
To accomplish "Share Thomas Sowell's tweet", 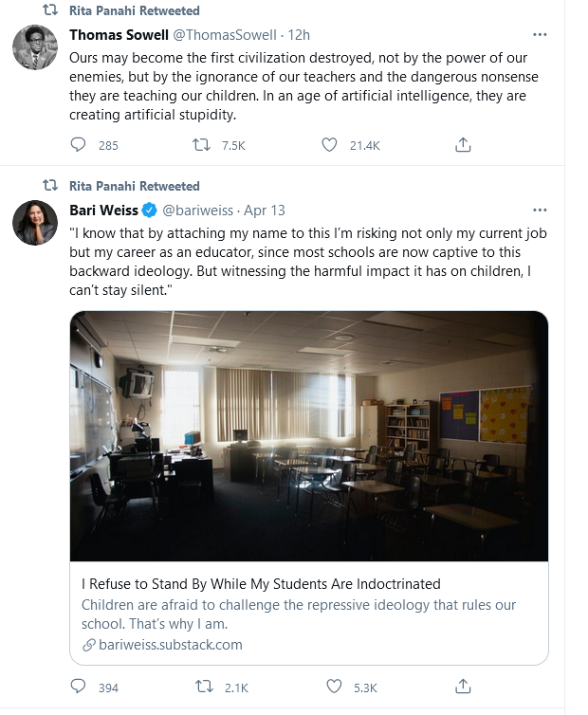I will tap(463, 145).
